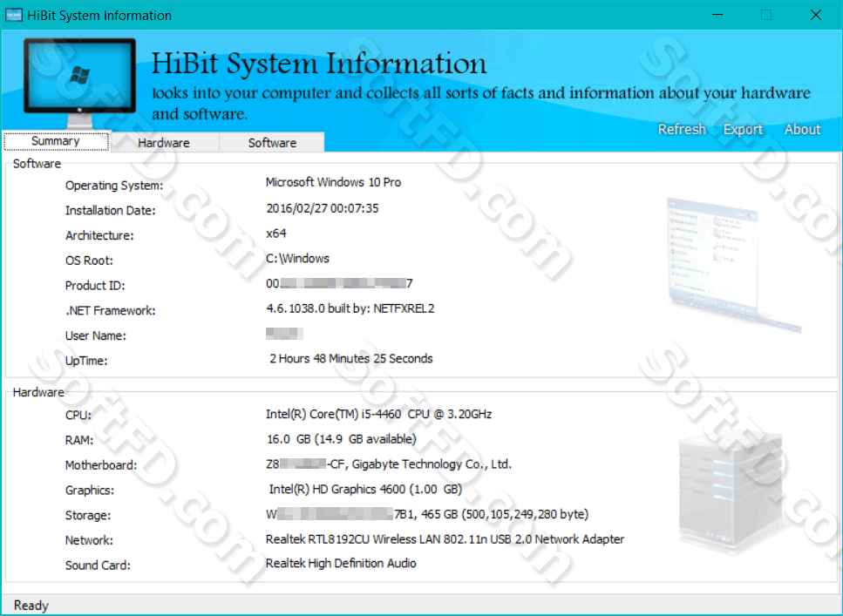843x616 pixels.
Task: Select the Realtek RTL8192CU network adapter text
Action: coord(445,539)
